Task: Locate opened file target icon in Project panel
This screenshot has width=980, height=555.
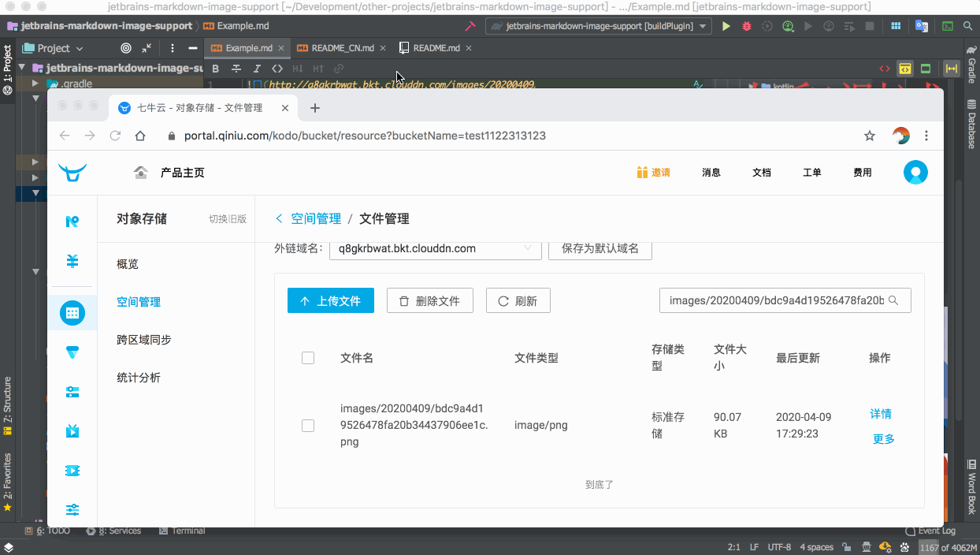Action: tap(125, 48)
